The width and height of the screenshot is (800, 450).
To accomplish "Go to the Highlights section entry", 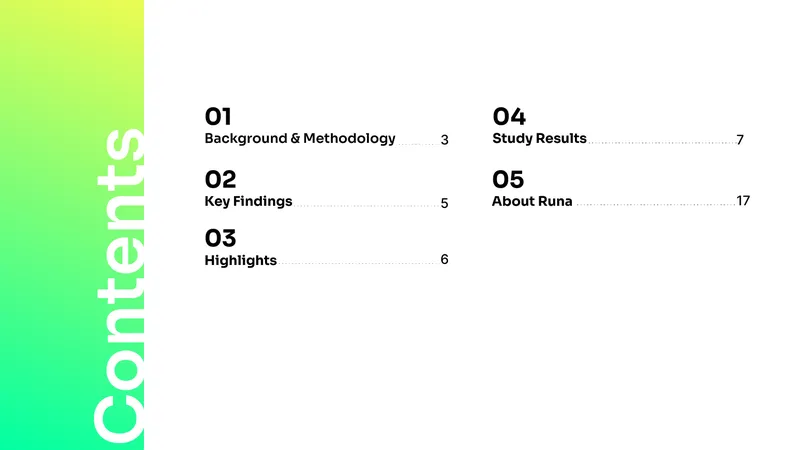I will click(x=240, y=260).
